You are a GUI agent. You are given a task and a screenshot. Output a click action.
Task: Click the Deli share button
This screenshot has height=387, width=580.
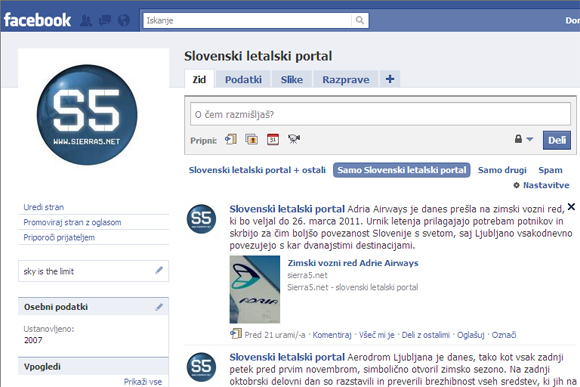pos(557,140)
